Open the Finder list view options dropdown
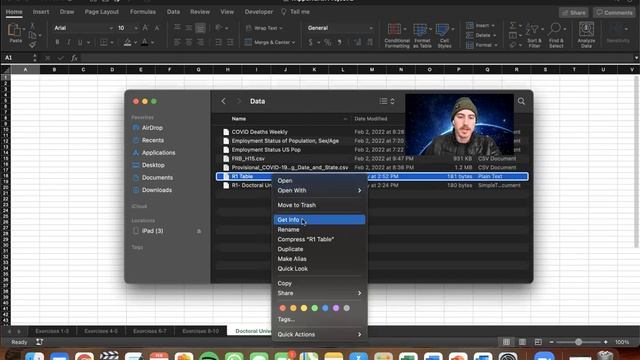 387,101
